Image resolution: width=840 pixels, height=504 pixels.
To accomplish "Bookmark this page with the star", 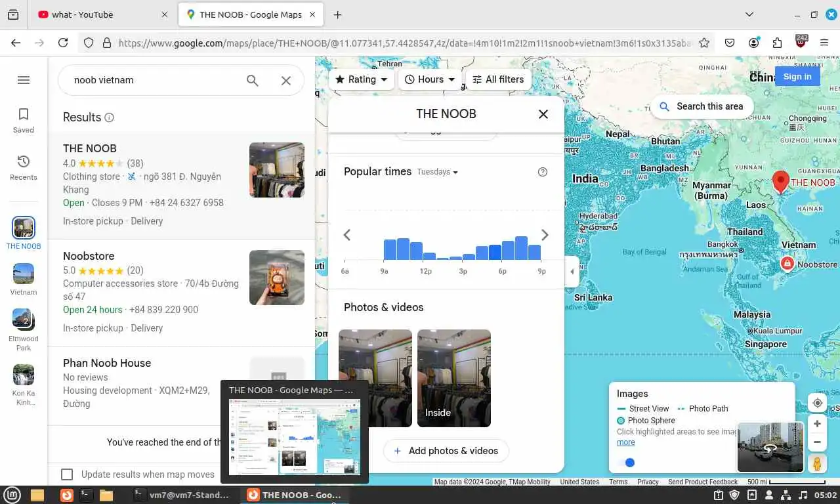I will (x=704, y=43).
